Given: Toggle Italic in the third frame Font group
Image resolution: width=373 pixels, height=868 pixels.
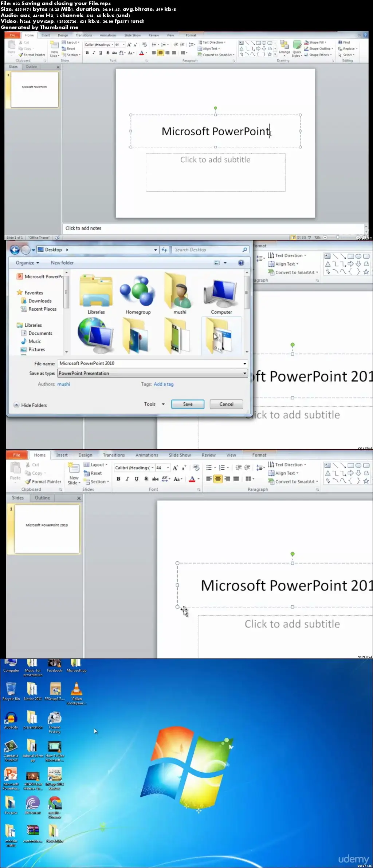Looking at the screenshot, I should click(127, 479).
